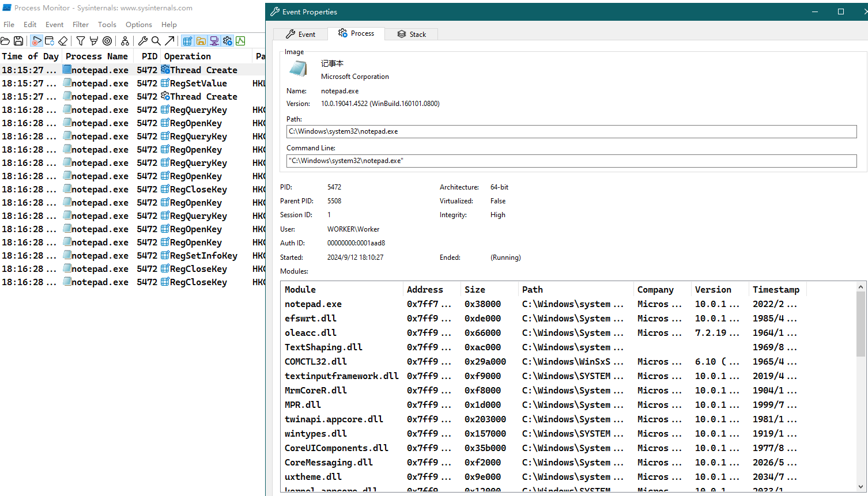Click the Command Line text field
This screenshot has height=496, width=868.
[571, 161]
